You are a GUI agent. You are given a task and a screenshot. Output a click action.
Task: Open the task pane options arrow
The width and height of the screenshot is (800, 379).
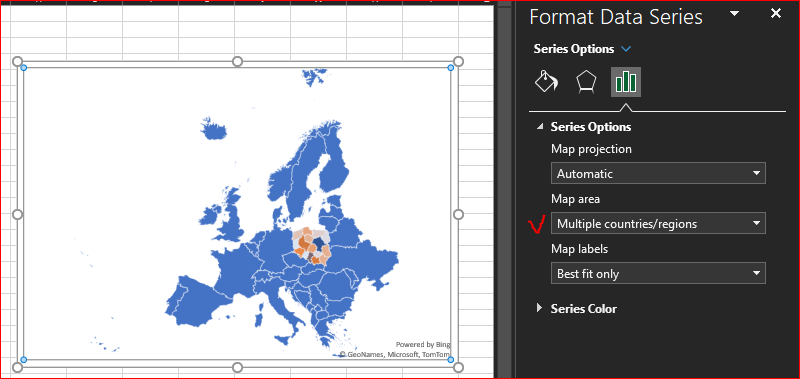(735, 14)
